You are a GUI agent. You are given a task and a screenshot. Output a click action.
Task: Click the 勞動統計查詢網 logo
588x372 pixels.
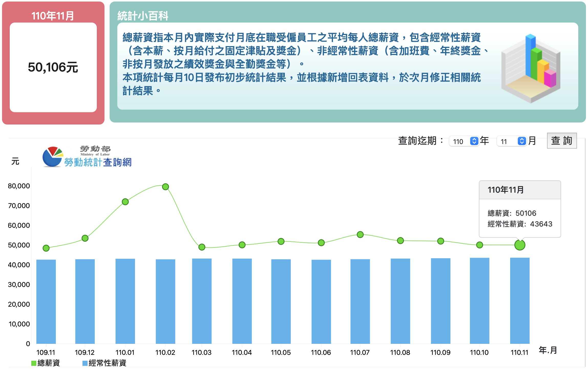tap(87, 156)
